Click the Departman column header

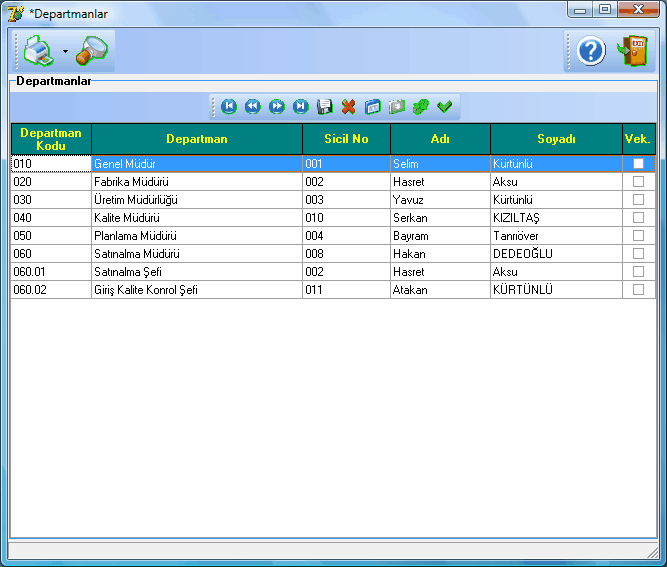point(196,139)
